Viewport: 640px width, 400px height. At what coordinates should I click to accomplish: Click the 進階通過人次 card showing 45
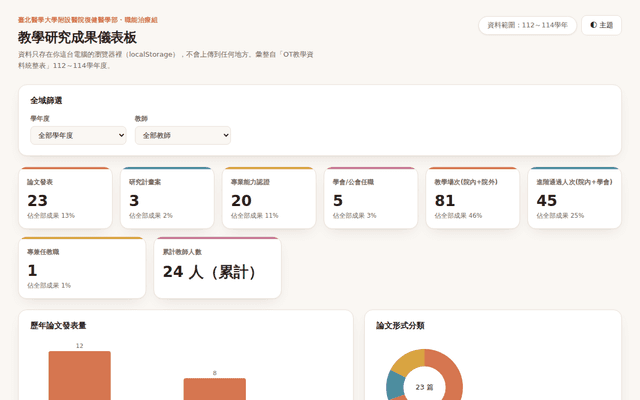[x=575, y=198]
